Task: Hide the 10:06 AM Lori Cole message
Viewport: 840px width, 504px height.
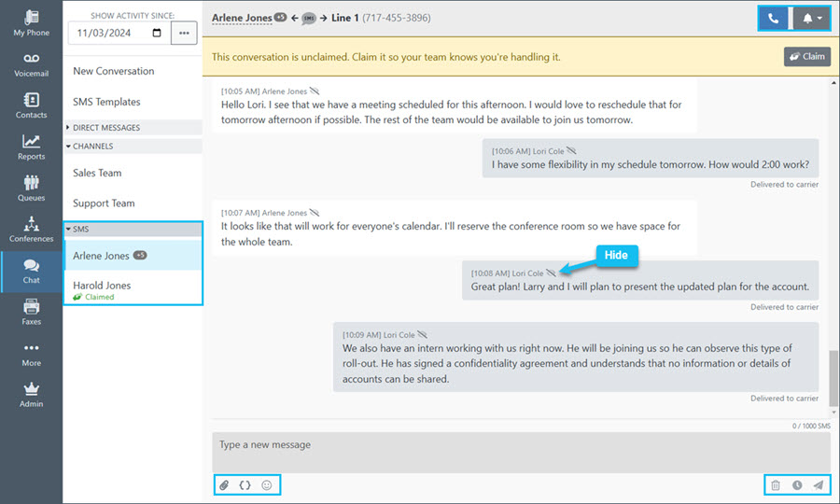Action: (571, 151)
